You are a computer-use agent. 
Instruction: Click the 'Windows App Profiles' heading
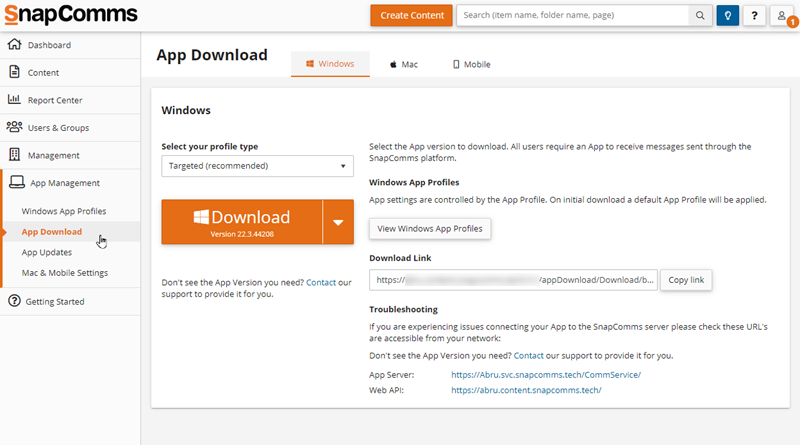point(414,182)
